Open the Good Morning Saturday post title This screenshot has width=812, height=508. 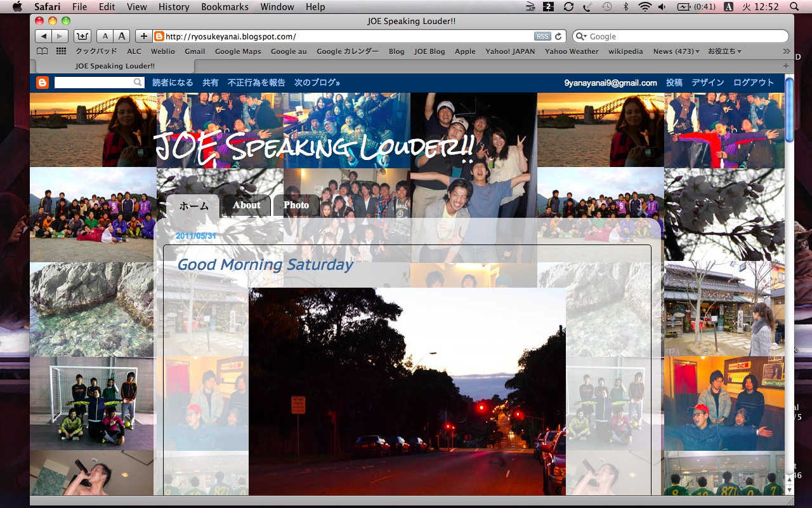[265, 265]
